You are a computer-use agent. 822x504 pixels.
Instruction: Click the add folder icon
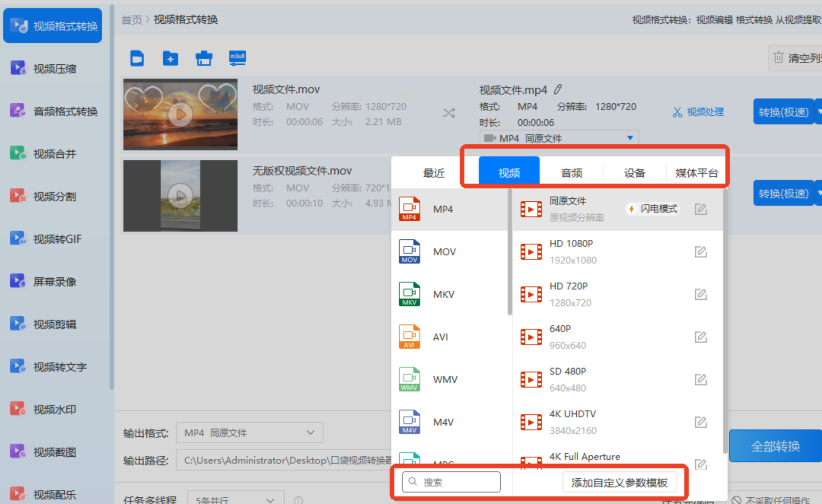point(170,58)
